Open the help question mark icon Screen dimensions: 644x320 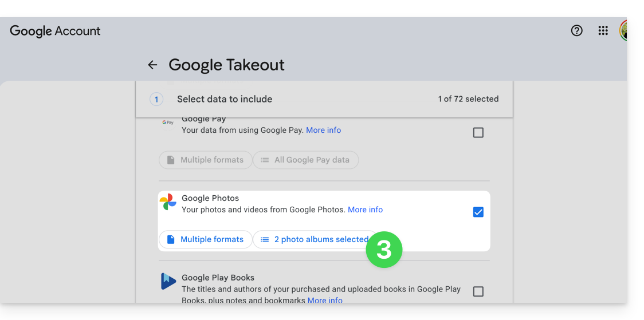tap(577, 31)
